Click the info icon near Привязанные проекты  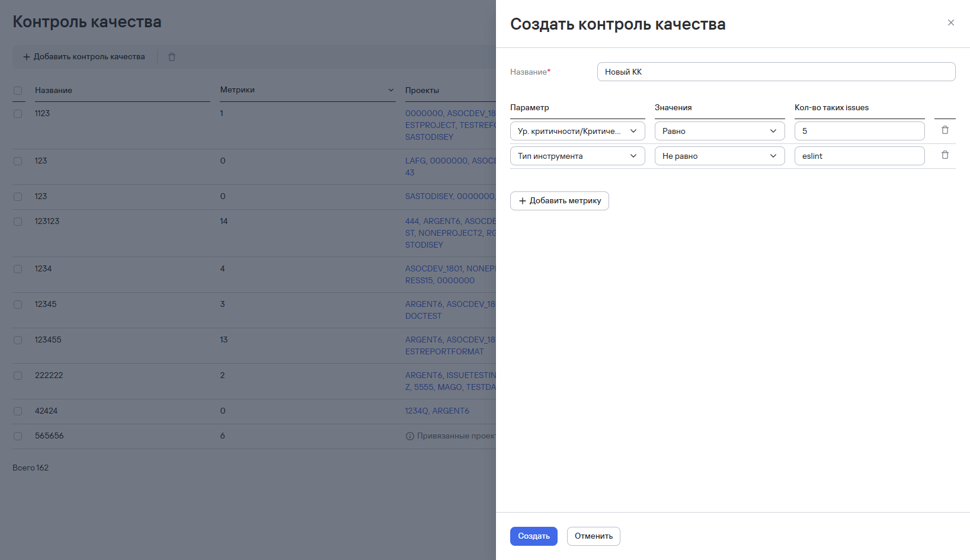click(x=409, y=436)
